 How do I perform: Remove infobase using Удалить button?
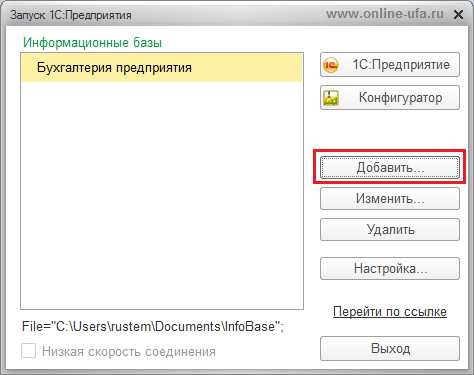(x=390, y=229)
